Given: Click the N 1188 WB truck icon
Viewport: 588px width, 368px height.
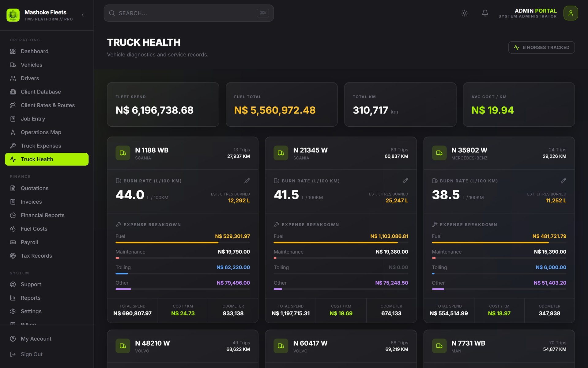Looking at the screenshot, I should tap(123, 153).
